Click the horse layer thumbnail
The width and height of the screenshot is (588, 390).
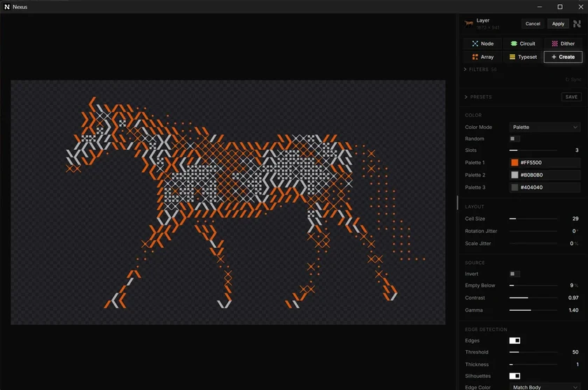(x=469, y=24)
